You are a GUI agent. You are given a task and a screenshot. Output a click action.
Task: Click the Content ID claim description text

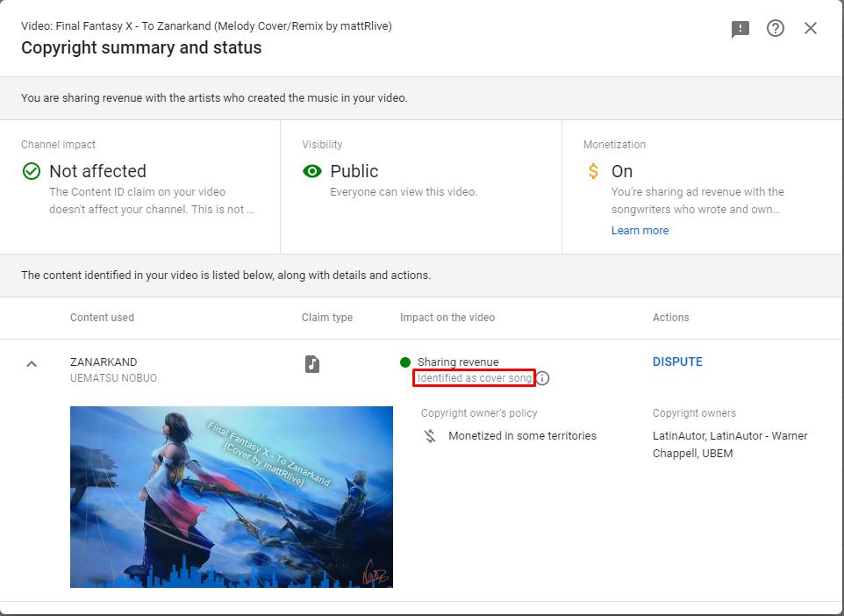point(152,201)
